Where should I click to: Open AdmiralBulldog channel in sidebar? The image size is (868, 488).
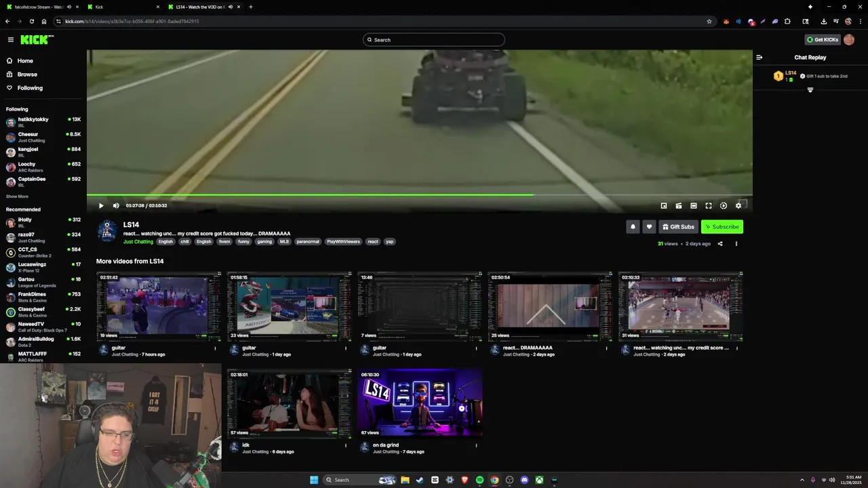coord(43,342)
